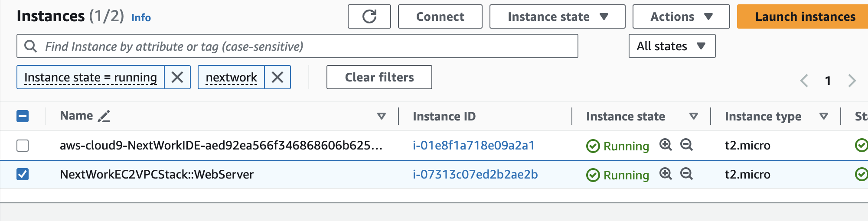
Task: Select the aws-cloud9-NextWorkIDE instance checkbox
Action: [23, 146]
